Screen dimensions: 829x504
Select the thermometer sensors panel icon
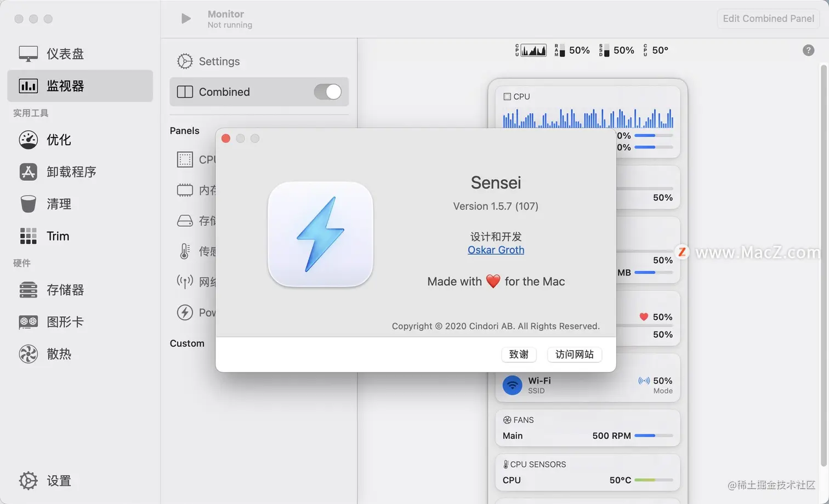tap(185, 251)
